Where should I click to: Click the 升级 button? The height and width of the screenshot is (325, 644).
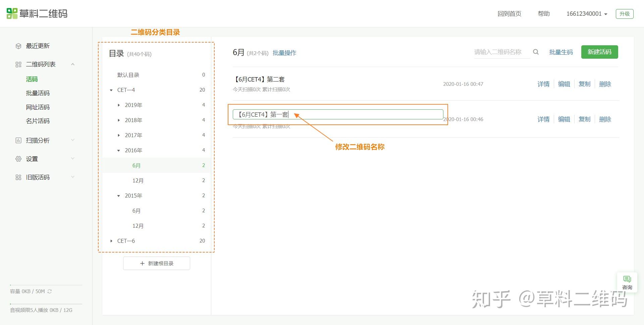(x=625, y=14)
